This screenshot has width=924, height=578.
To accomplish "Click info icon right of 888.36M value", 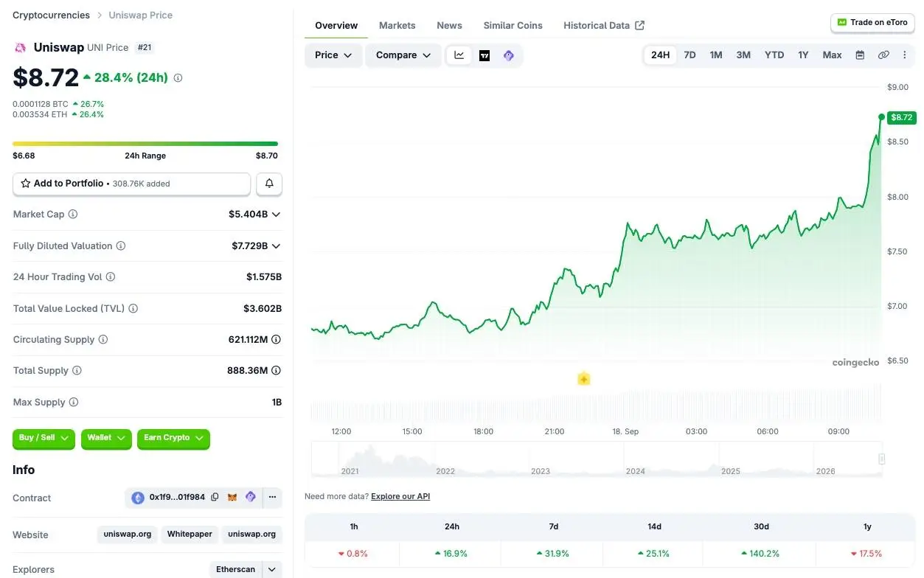I will tap(276, 371).
